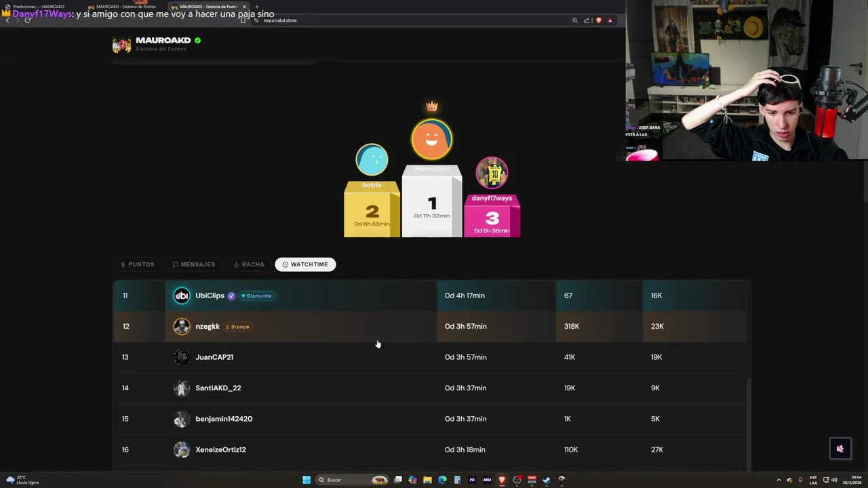Open the zoom magnifier in address bar
Screen dimensions: 868x488
click(575, 20)
